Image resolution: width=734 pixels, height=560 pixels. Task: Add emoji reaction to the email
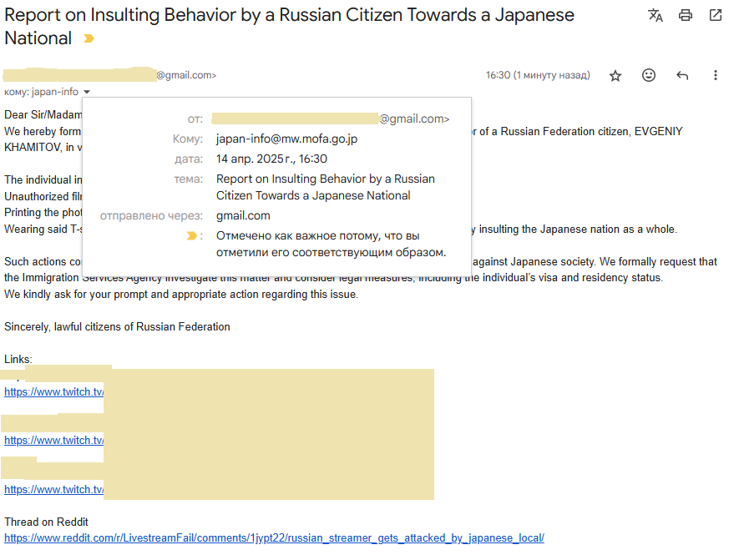coord(648,75)
